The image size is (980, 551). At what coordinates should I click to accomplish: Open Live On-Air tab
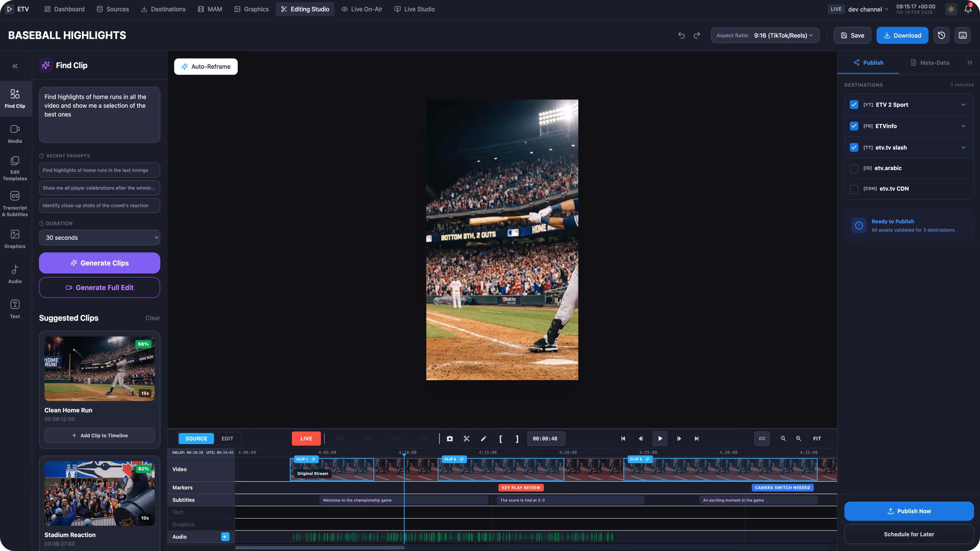click(x=362, y=9)
